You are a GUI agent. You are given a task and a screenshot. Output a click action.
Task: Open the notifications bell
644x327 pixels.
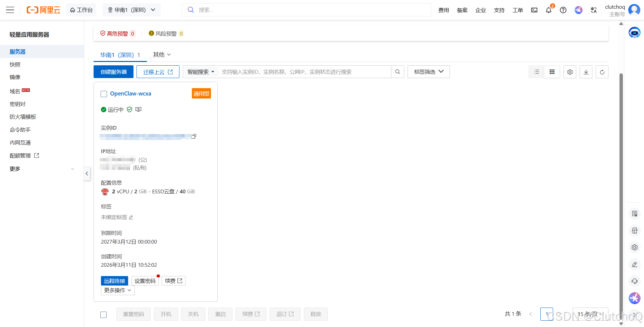point(549,10)
